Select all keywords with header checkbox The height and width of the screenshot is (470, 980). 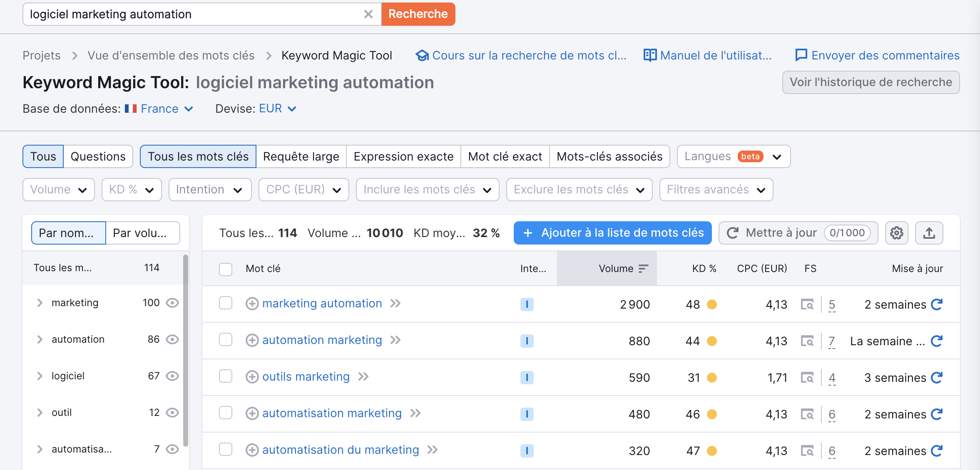(226, 269)
